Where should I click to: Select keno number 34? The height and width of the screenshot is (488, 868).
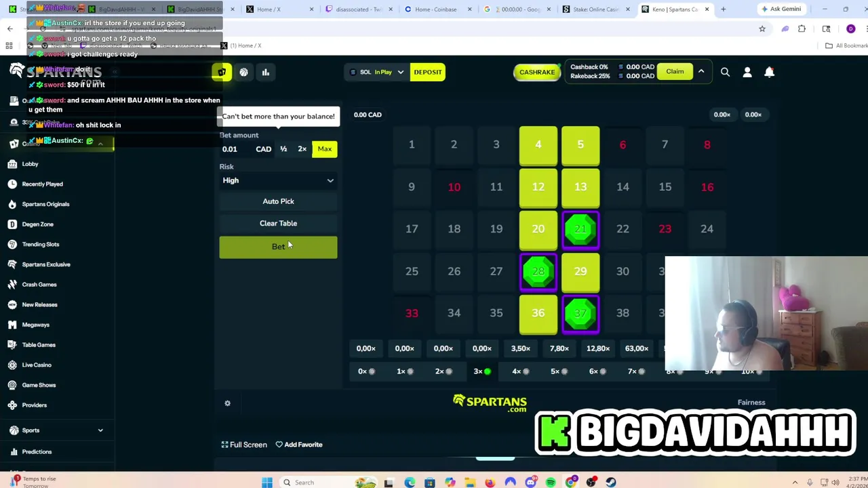(454, 313)
